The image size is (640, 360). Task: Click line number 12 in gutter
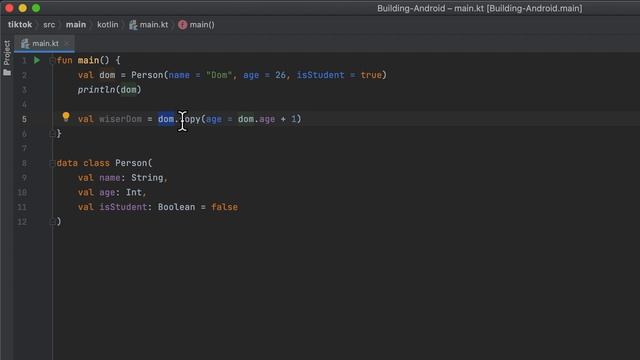[22, 222]
